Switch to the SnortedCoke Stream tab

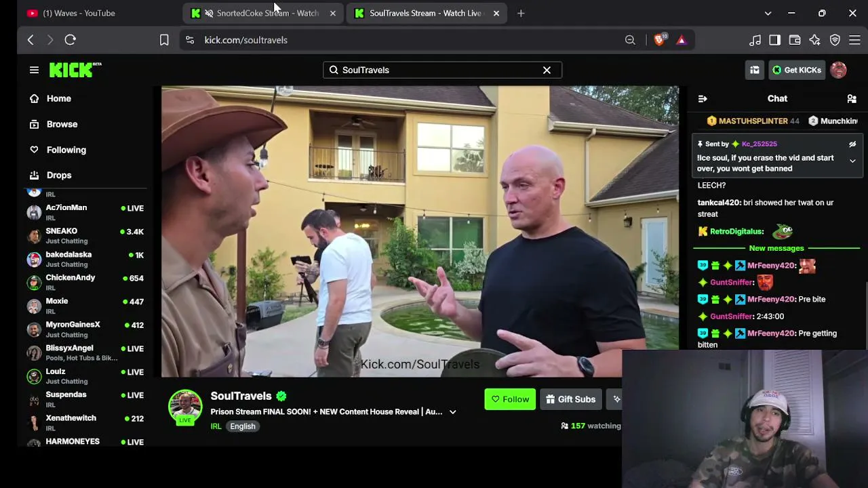264,13
